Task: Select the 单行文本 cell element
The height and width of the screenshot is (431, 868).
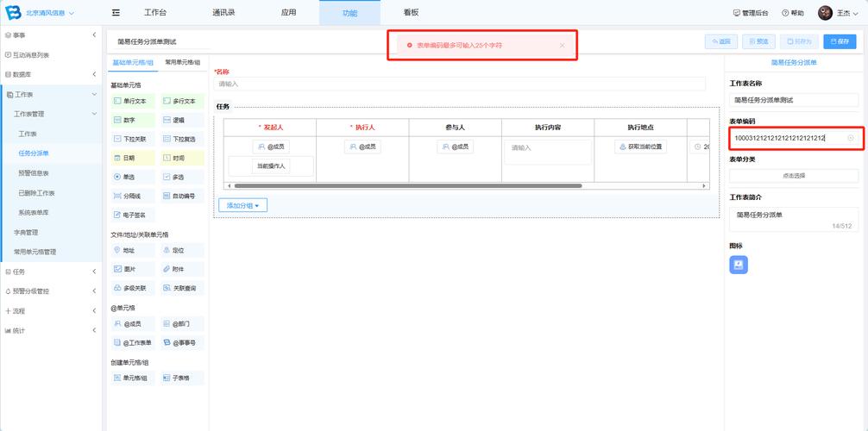Action: tap(132, 101)
